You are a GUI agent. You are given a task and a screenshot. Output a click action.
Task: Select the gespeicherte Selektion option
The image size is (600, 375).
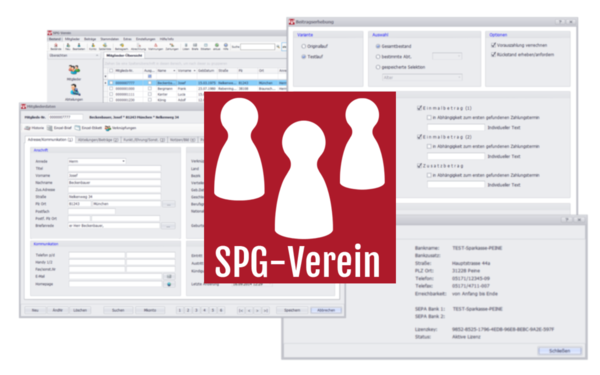click(378, 67)
